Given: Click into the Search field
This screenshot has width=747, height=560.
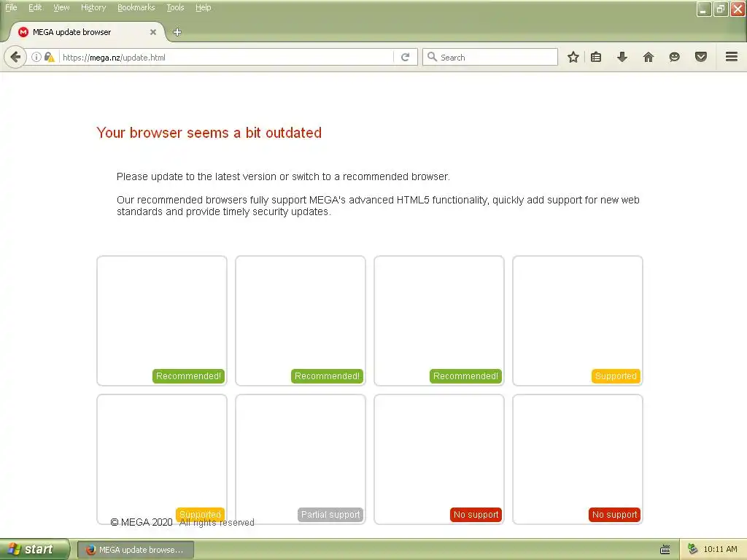Looking at the screenshot, I should tap(490, 57).
